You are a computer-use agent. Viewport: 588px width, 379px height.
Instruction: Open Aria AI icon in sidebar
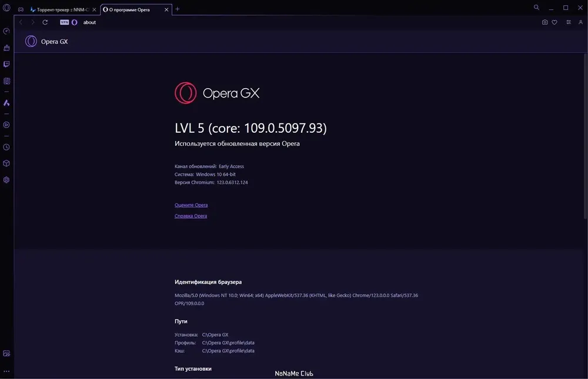coord(6,103)
